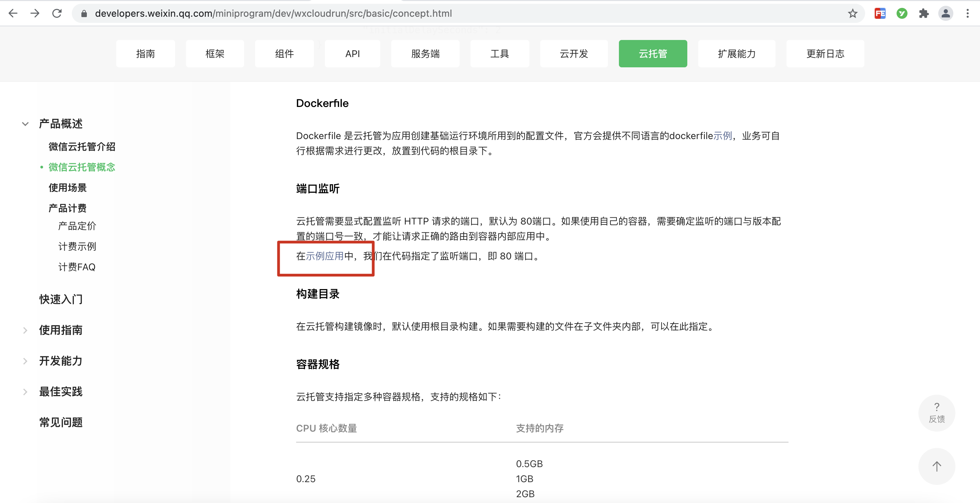The image size is (980, 503).
Task: Open the red FE extension icon
Action: pos(880,13)
